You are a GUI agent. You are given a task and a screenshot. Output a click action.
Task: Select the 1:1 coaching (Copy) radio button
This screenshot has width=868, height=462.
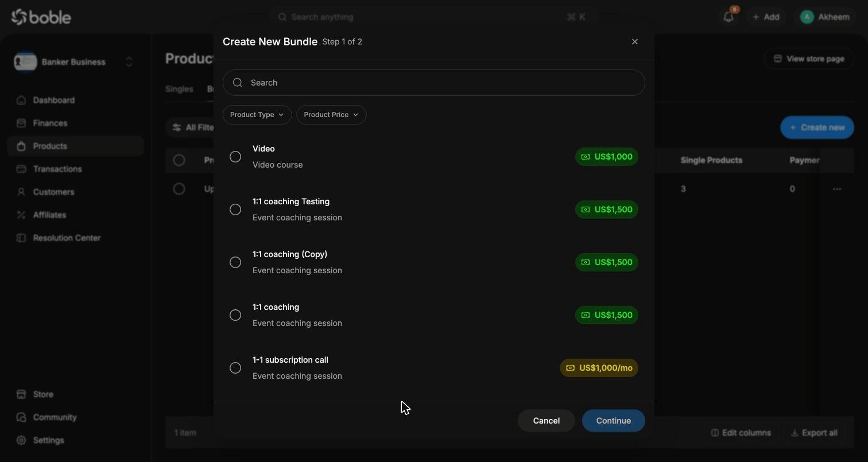point(235,262)
